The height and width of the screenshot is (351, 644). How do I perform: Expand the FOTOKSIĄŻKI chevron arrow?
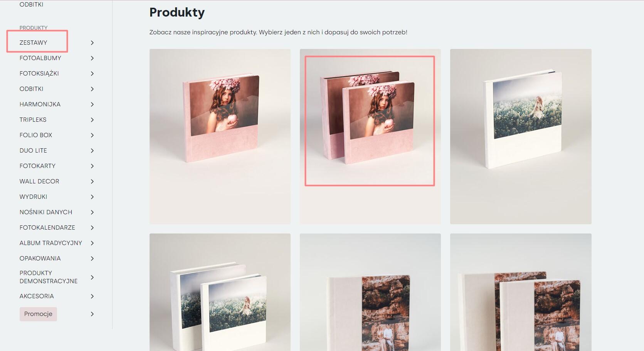pyautogui.click(x=92, y=74)
